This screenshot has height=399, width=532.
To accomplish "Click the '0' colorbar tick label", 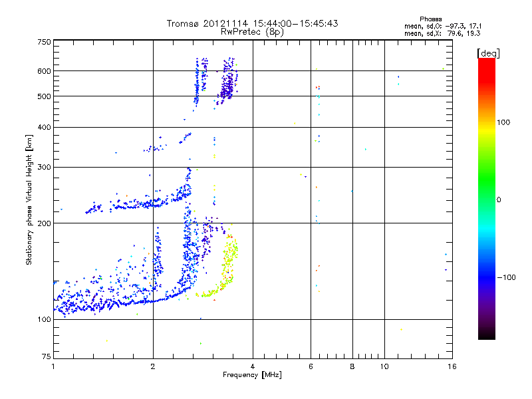I will point(499,200).
